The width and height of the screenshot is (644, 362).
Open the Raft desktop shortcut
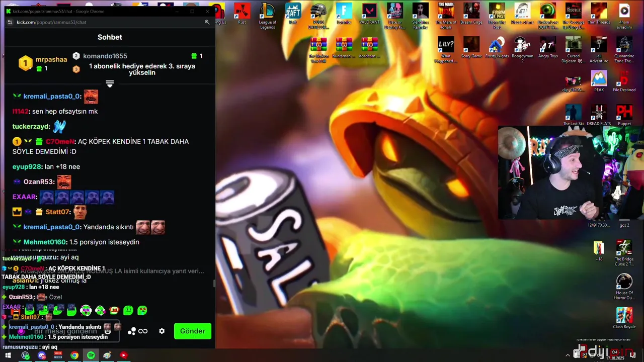293,14
